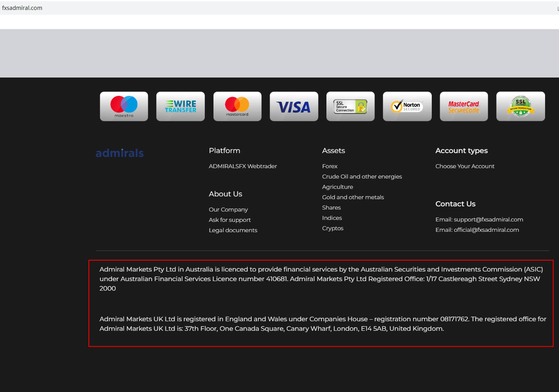The image size is (559, 392).
Task: Click the VISA payment badge
Action: tap(294, 107)
